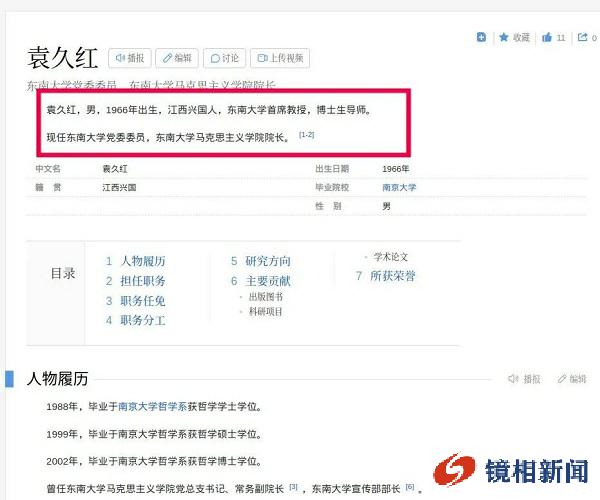
Task: Open the 科研项目 sub-entry in contents
Action: 266,312
